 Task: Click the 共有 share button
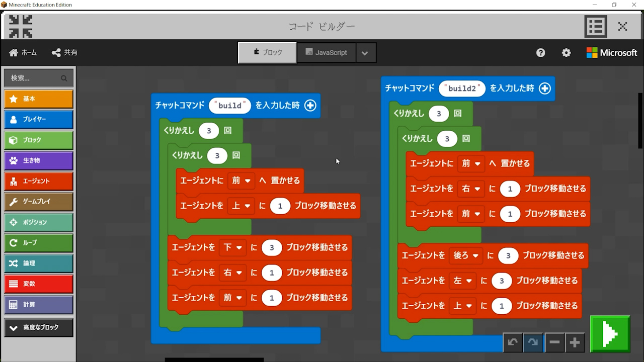click(64, 53)
